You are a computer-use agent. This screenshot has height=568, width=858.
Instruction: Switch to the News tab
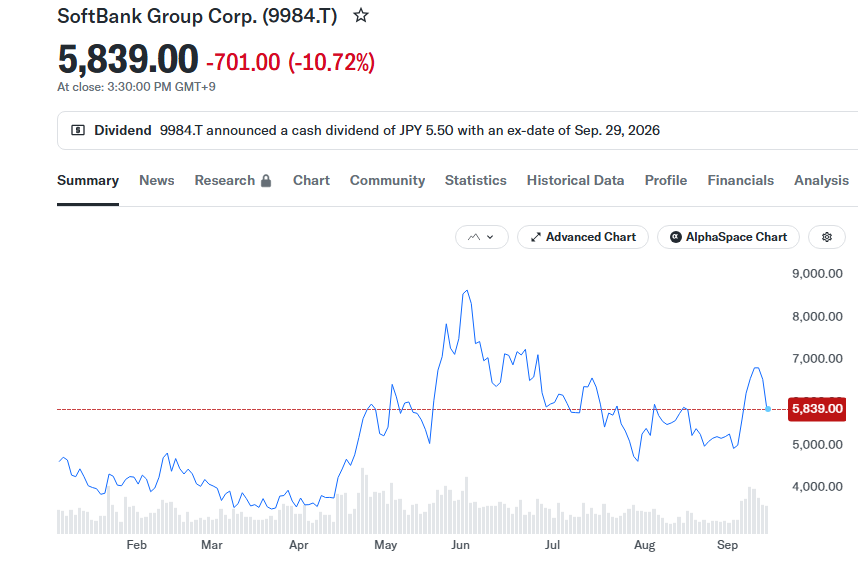pos(156,181)
